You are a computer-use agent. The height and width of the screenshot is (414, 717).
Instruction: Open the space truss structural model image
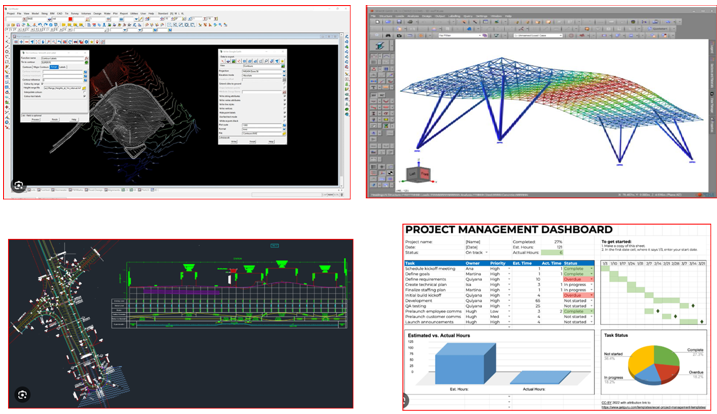click(x=541, y=102)
